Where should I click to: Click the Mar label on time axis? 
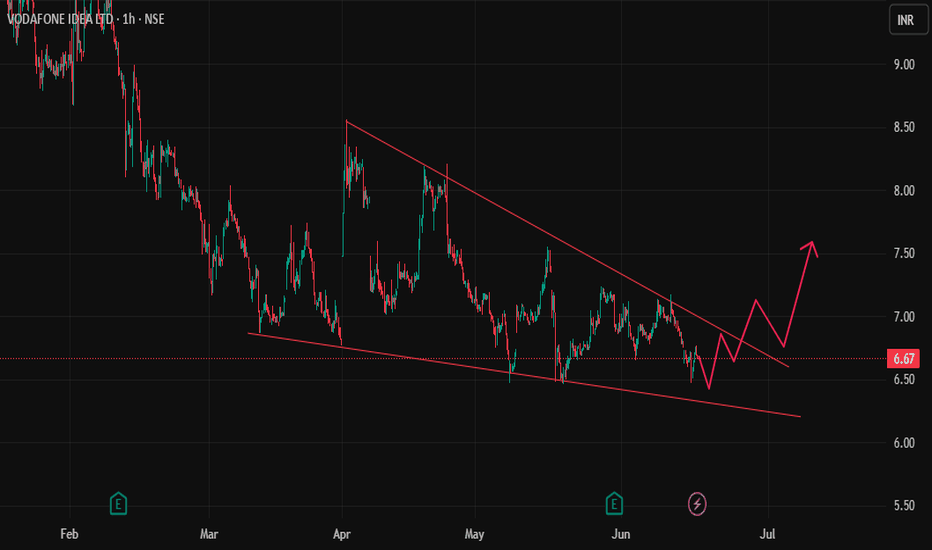coord(209,534)
